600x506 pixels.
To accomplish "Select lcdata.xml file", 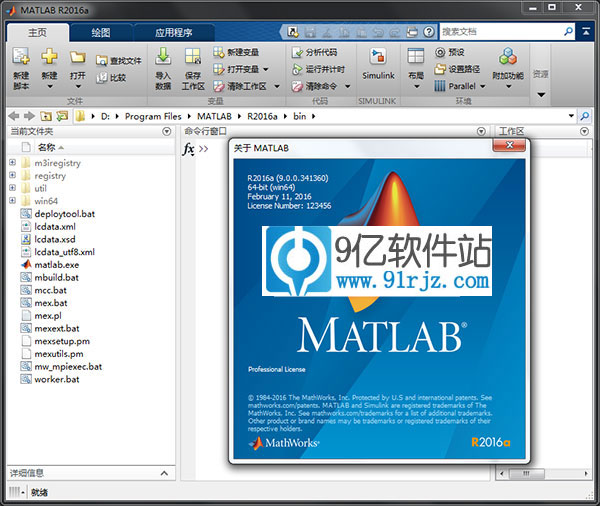I will (x=55, y=226).
